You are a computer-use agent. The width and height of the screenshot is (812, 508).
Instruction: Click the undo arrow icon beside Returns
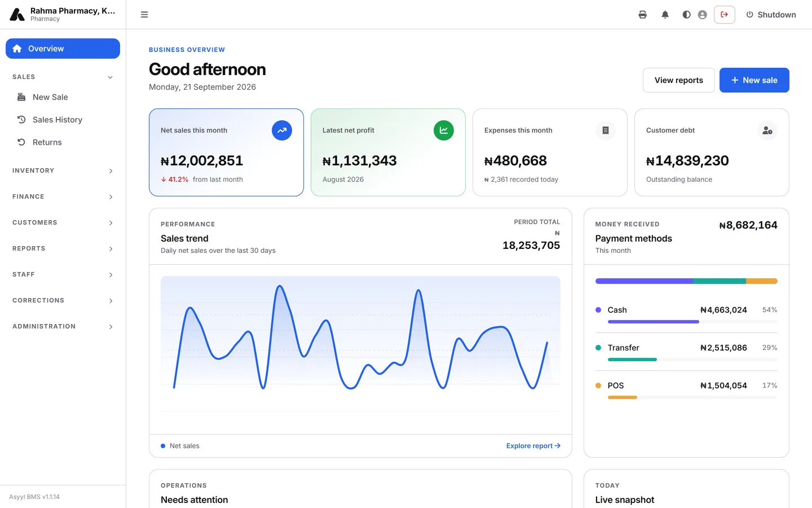tap(21, 142)
